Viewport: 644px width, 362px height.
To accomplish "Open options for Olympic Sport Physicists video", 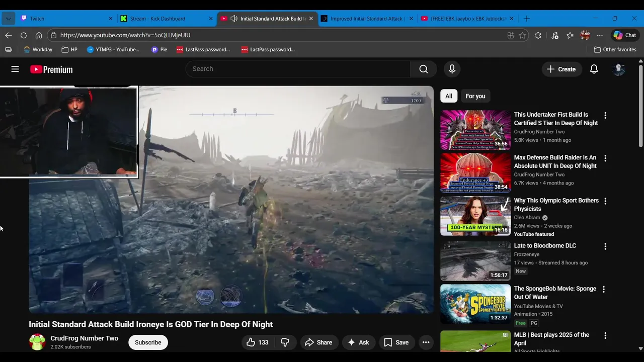I will pyautogui.click(x=605, y=201).
